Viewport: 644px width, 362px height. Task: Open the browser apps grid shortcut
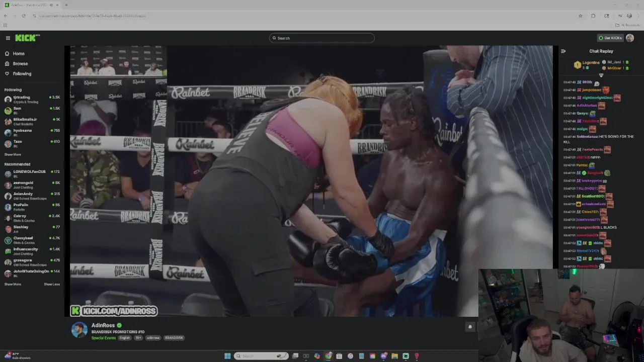pos(5,25)
